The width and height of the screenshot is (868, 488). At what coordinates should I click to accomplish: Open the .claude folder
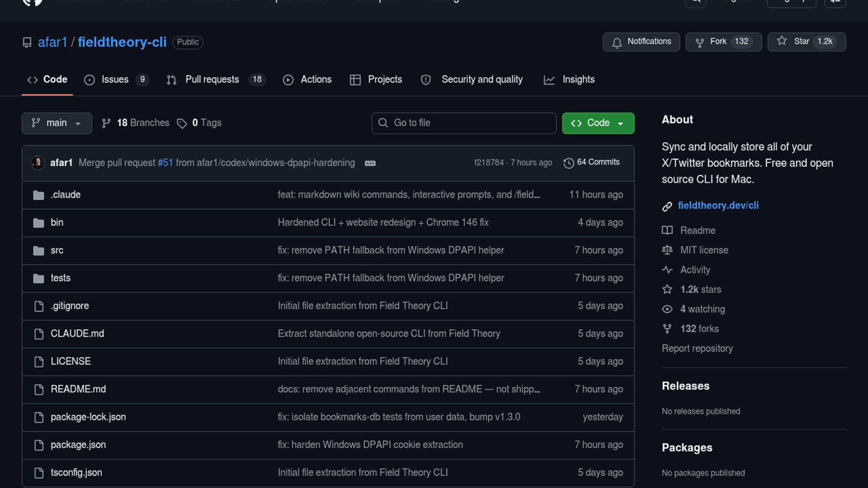tap(66, 195)
